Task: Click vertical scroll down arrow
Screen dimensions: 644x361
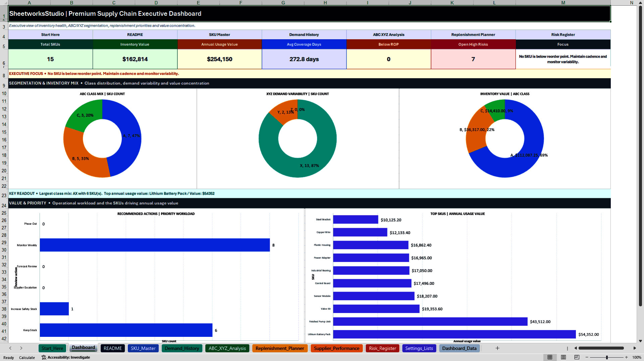Action: pyautogui.click(x=640, y=341)
